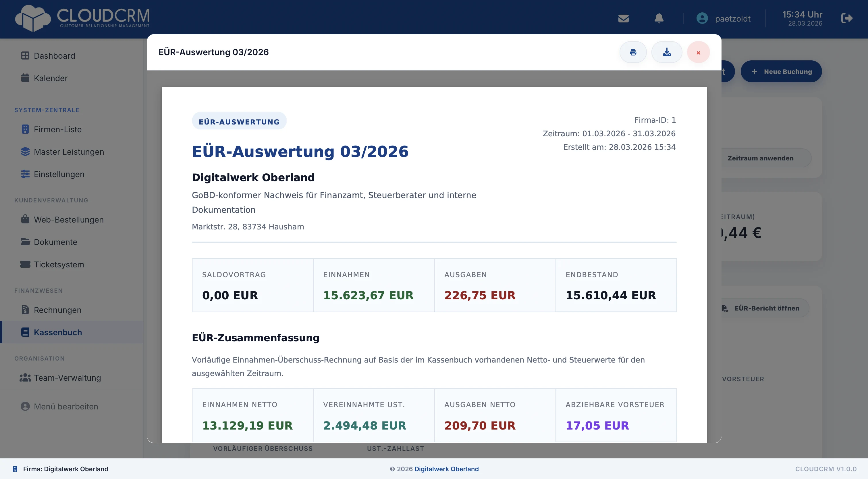The image size is (868, 479).
Task: Click Ausgaben Netto 209,70 EUR
Action: pos(480,426)
